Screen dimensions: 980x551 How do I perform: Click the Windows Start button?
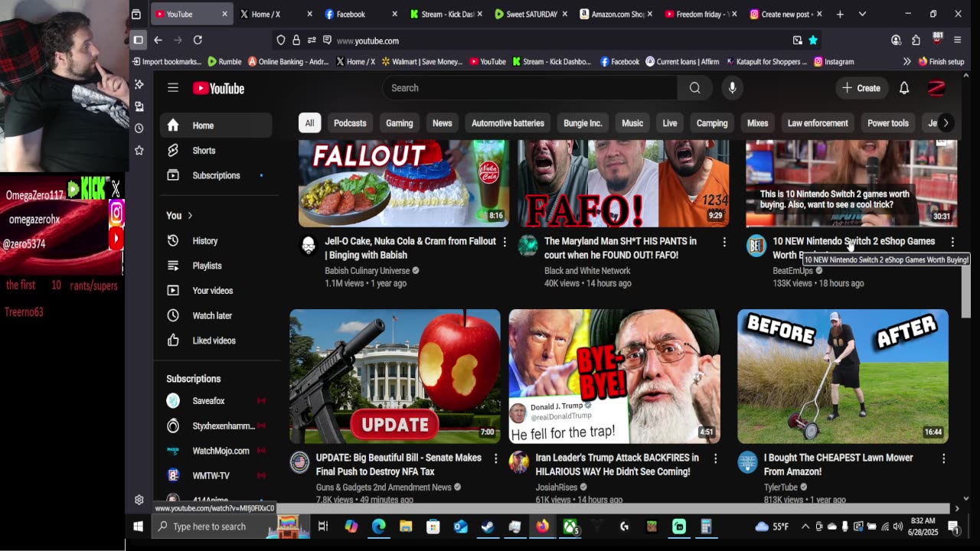(x=138, y=527)
